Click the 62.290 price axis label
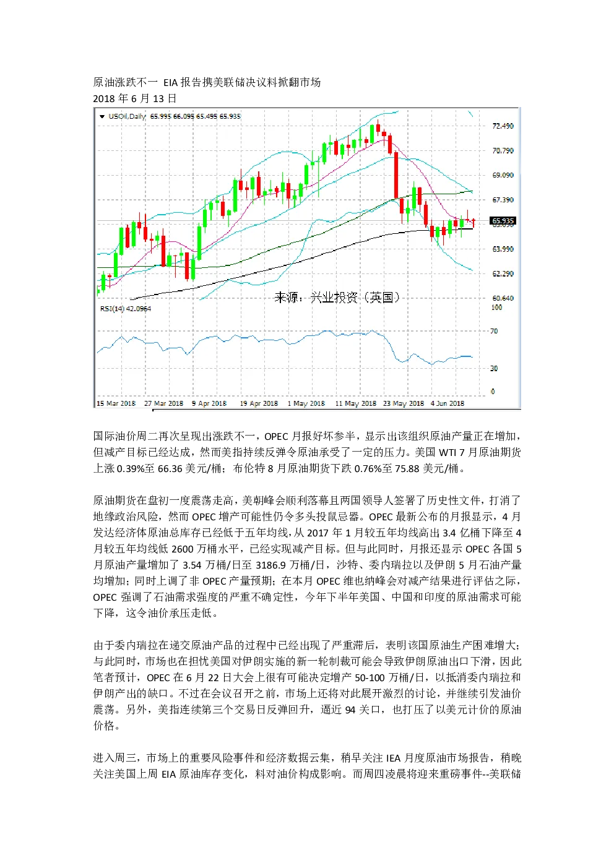Screen dimensions: 614x868 pos(503,274)
